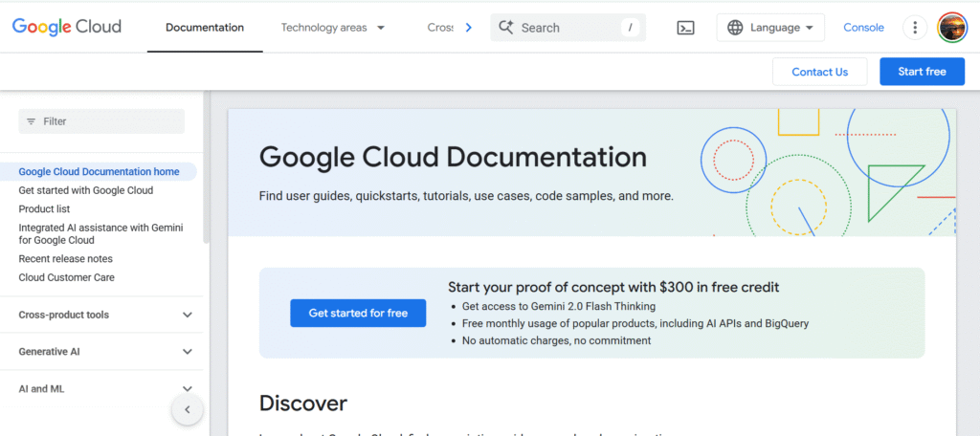Open the Language dropdown
Screen dimensions: 980x436
point(770,28)
